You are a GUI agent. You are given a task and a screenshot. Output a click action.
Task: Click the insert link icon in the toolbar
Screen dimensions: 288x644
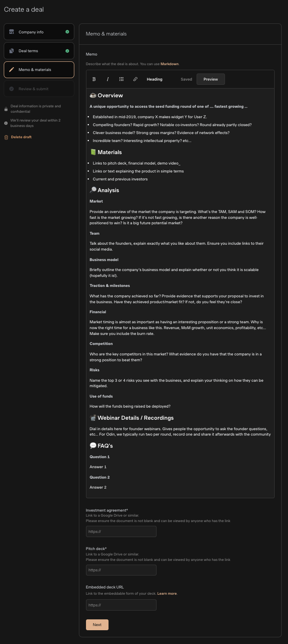135,79
